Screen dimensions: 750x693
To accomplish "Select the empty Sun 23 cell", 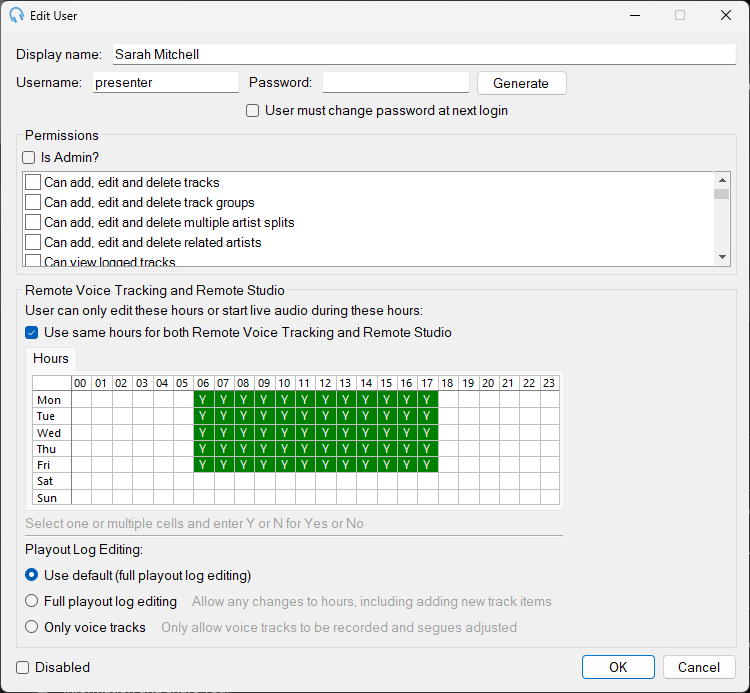I will click(550, 497).
